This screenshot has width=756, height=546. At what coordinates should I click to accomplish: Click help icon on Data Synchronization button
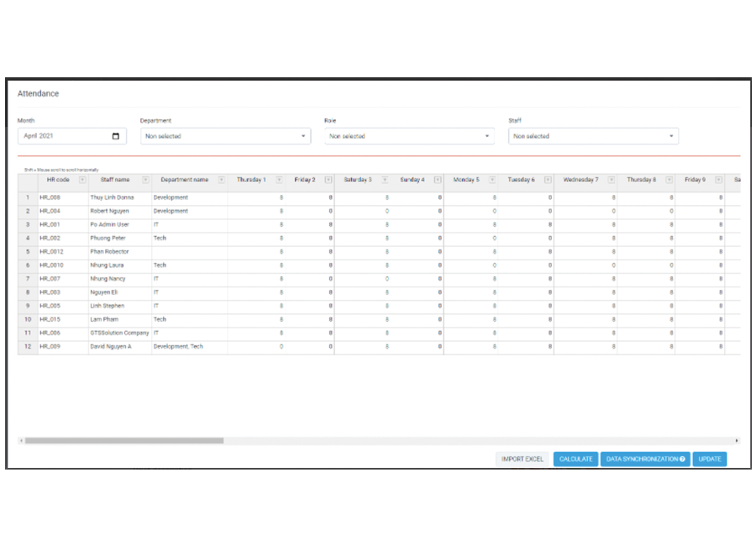682,459
